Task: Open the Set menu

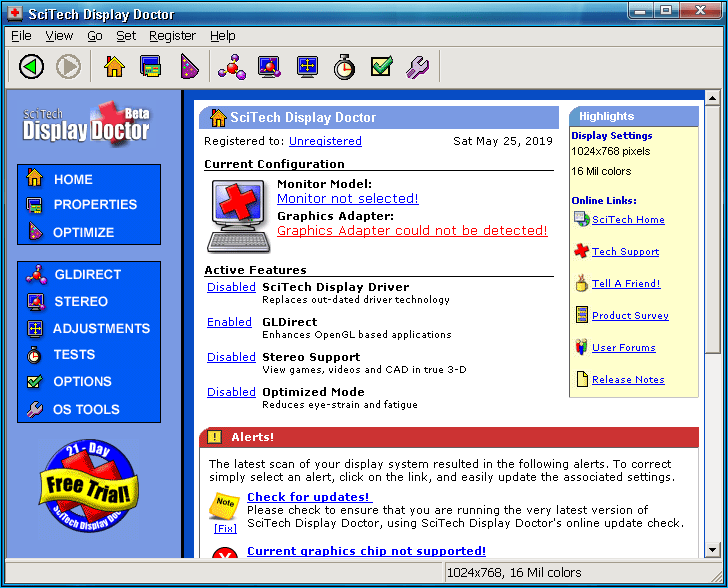Action: (126, 36)
